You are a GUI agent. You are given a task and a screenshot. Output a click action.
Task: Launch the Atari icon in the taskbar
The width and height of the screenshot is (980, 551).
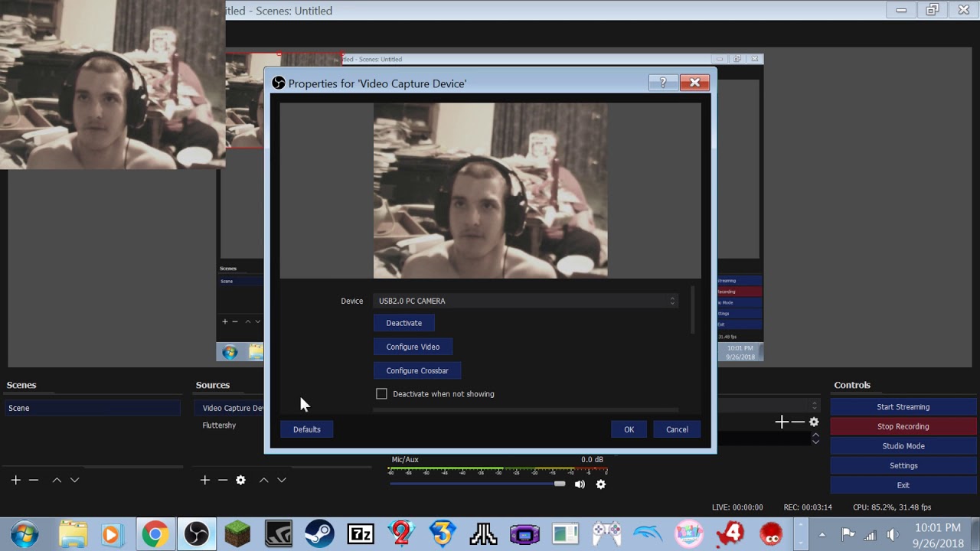click(x=483, y=533)
